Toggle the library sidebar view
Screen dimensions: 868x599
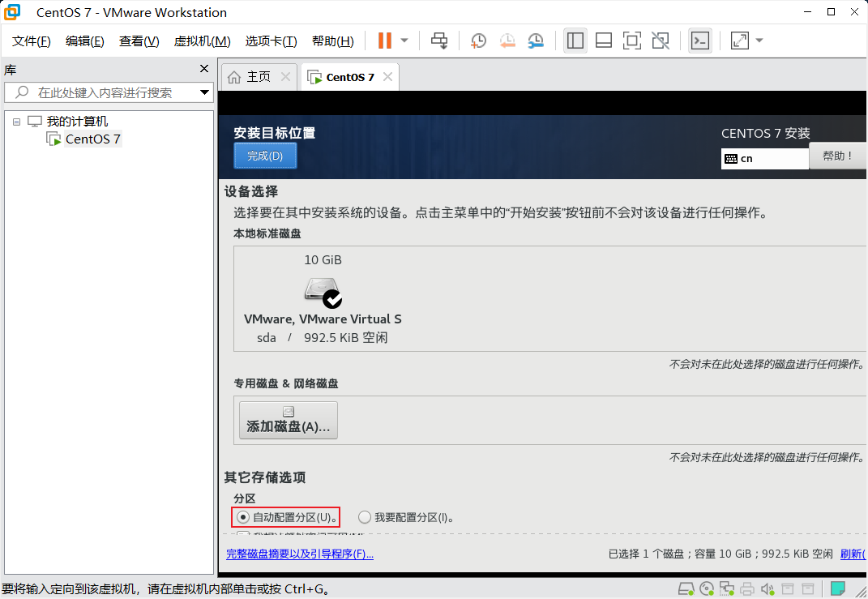click(x=575, y=41)
